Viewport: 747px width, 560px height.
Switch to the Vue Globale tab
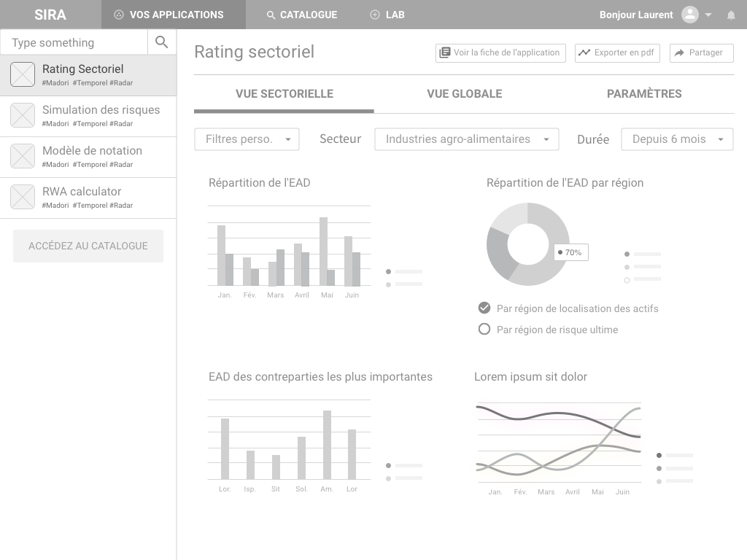pos(465,94)
